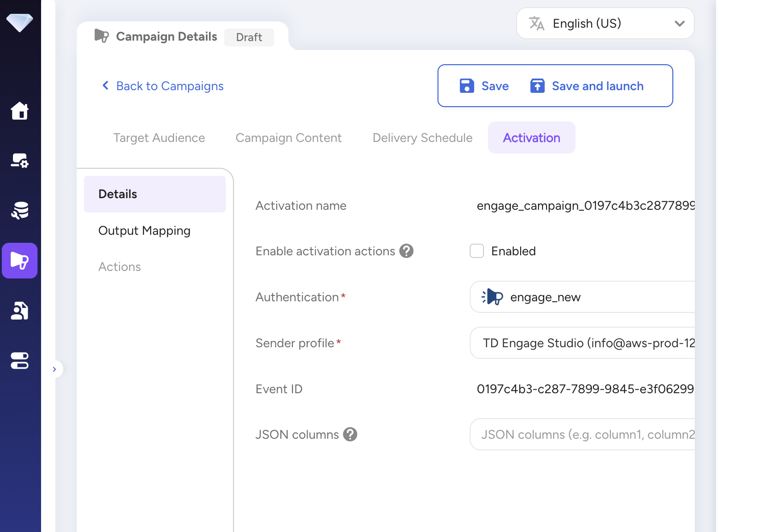
Task: Click the help icon next to Enable activation actions
Action: coord(405,251)
